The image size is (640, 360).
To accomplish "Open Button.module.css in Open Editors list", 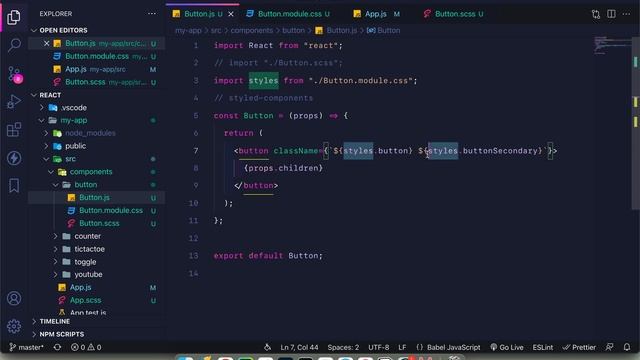I will [x=96, y=56].
